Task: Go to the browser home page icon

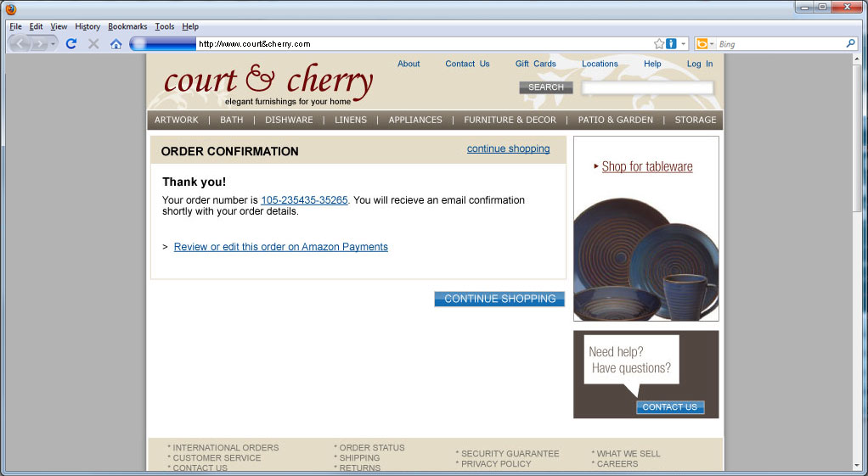Action: 116,43
